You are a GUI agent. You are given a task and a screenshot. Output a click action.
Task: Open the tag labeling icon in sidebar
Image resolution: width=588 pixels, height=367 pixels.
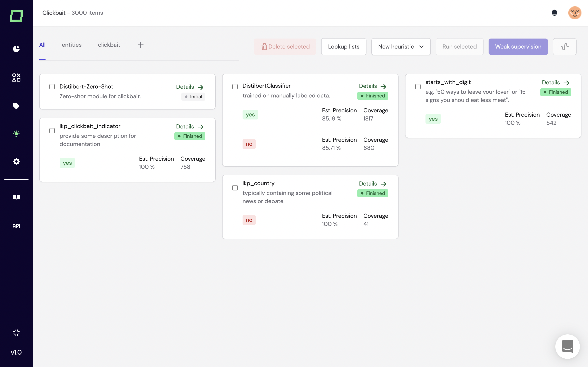coord(16,106)
